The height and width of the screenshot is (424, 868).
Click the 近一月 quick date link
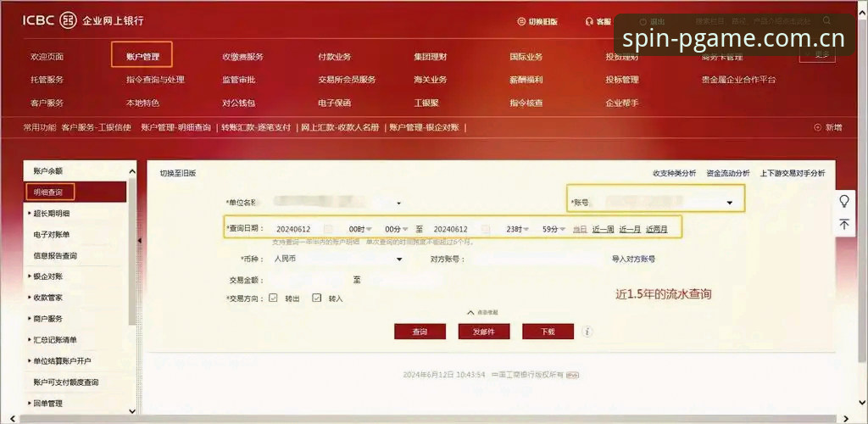pyautogui.click(x=630, y=229)
